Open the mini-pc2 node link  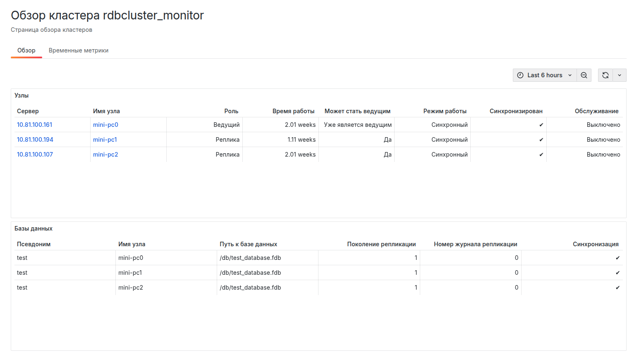tap(105, 155)
